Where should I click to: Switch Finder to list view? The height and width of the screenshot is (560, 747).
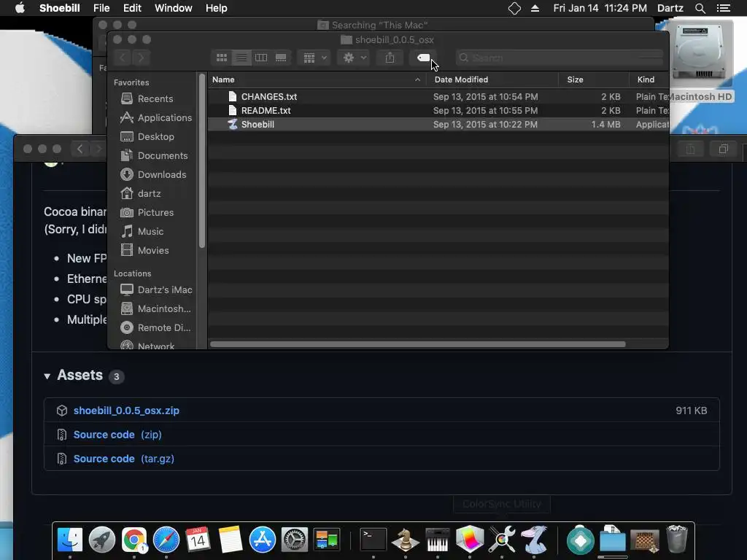[241, 58]
